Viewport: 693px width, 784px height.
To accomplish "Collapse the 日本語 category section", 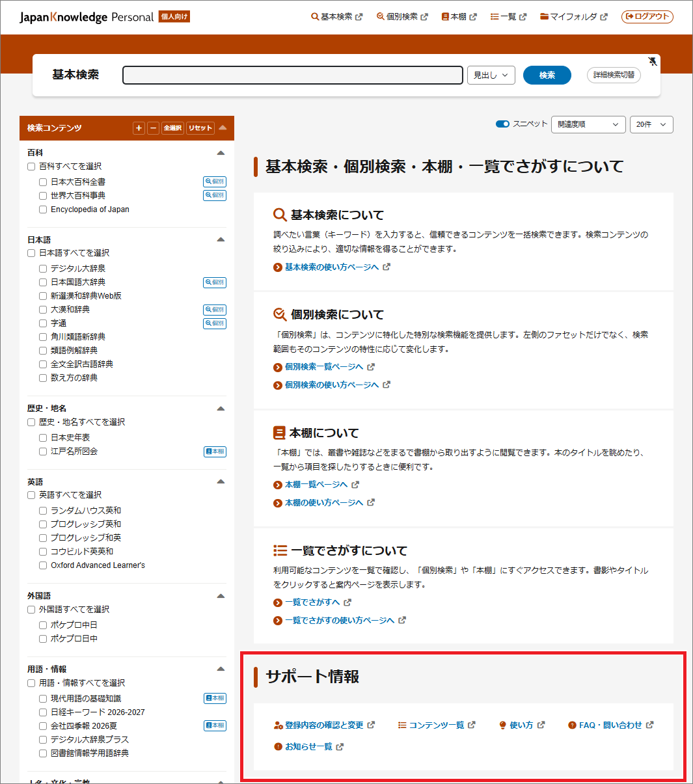I will (221, 239).
